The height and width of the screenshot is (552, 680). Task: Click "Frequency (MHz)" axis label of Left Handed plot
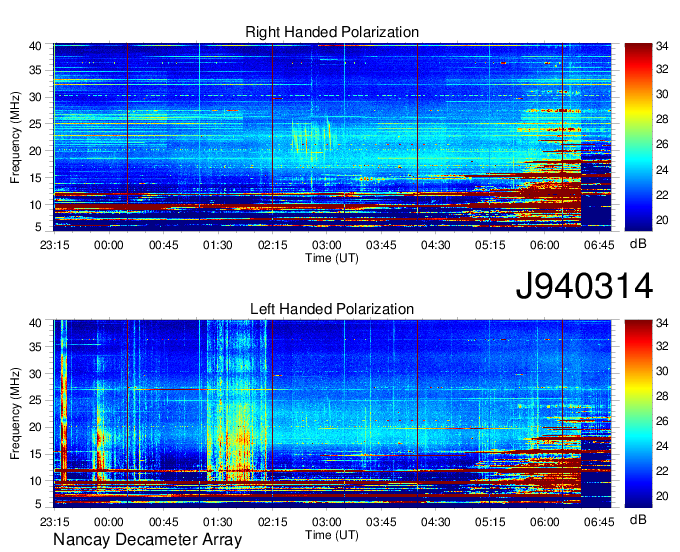15,414
